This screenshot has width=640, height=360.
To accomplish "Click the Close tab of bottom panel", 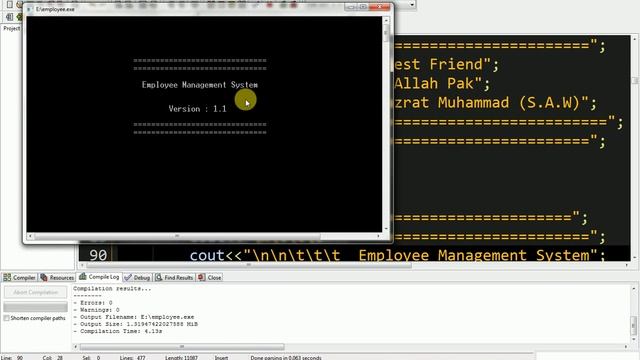I will pyautogui.click(x=210, y=278).
